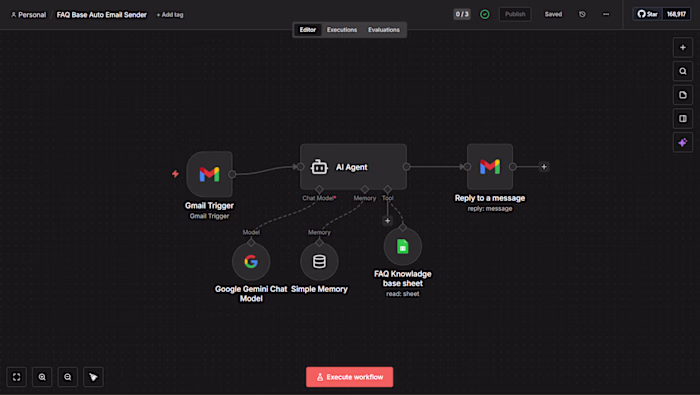Select the FAQ Knowladge base sheet node
This screenshot has width=700, height=395.
click(x=403, y=246)
